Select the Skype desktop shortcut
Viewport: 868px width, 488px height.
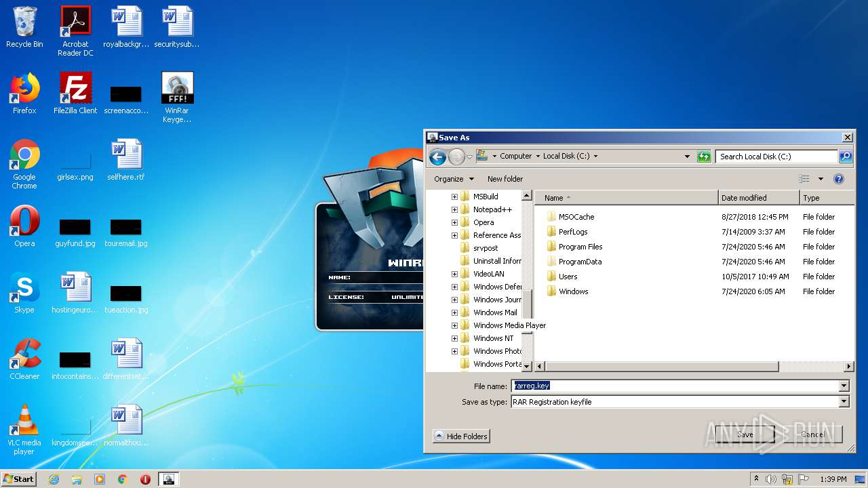(24, 293)
